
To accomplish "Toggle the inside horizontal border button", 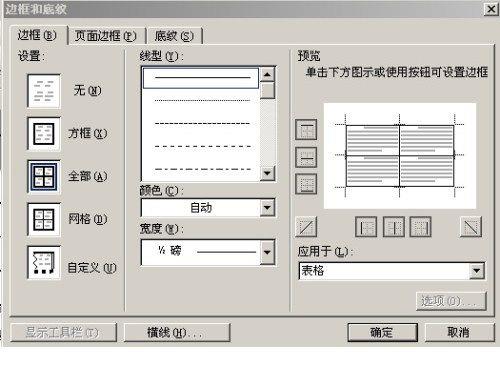I will pos(306,157).
